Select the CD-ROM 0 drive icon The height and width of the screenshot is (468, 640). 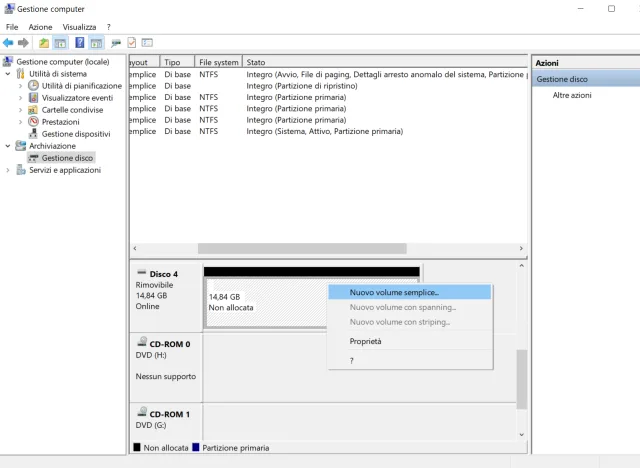click(141, 344)
